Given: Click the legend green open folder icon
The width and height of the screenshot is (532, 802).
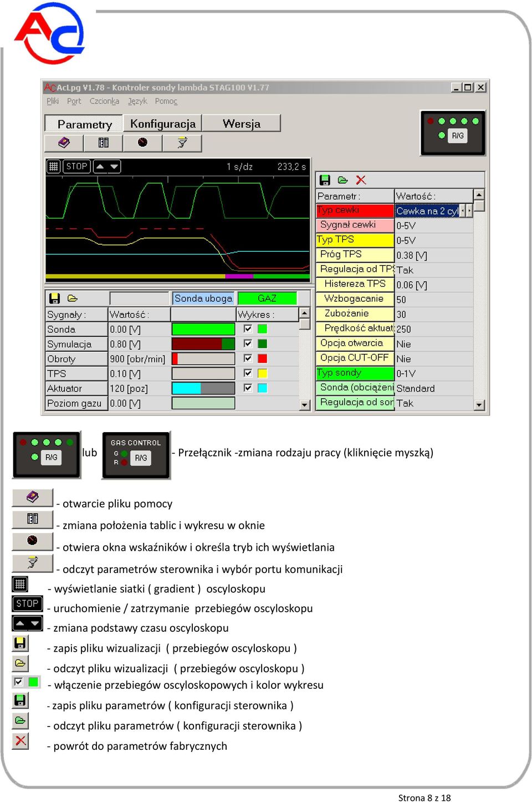Looking at the screenshot, I should tap(20, 720).
